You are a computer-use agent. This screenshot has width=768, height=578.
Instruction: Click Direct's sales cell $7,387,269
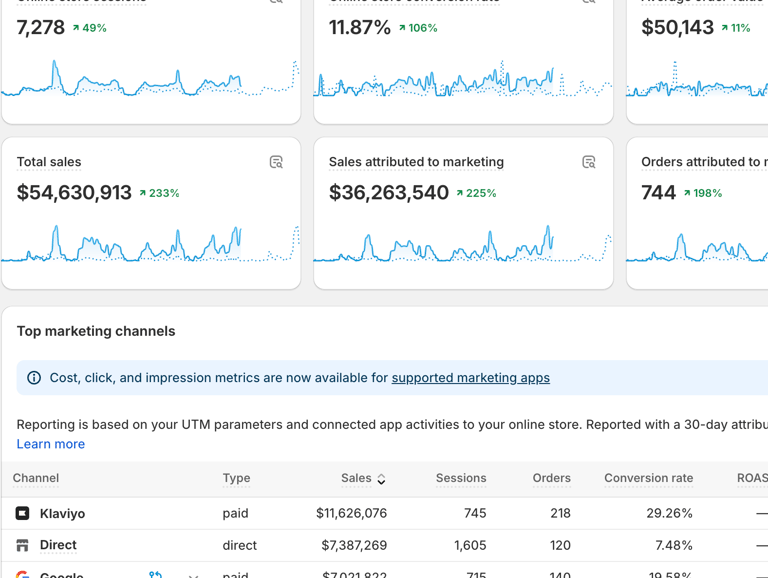pos(354,545)
